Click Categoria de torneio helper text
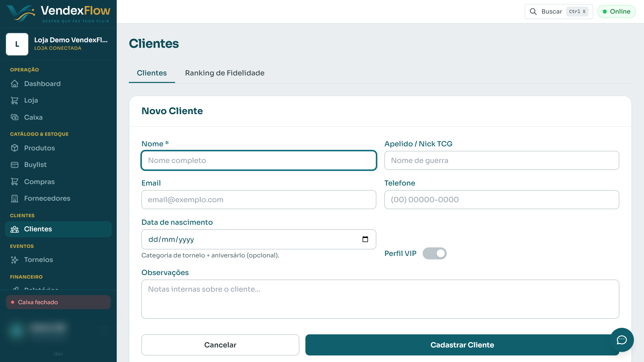 [x=210, y=255]
